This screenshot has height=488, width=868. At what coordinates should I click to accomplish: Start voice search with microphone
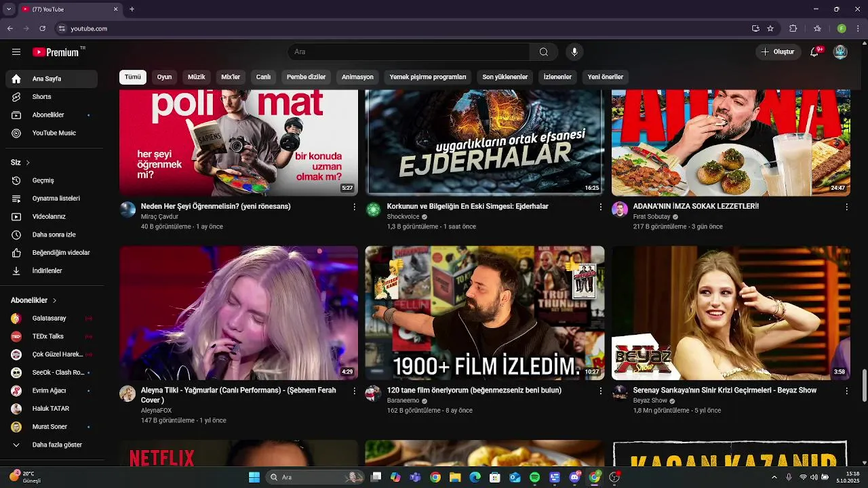(x=574, y=52)
